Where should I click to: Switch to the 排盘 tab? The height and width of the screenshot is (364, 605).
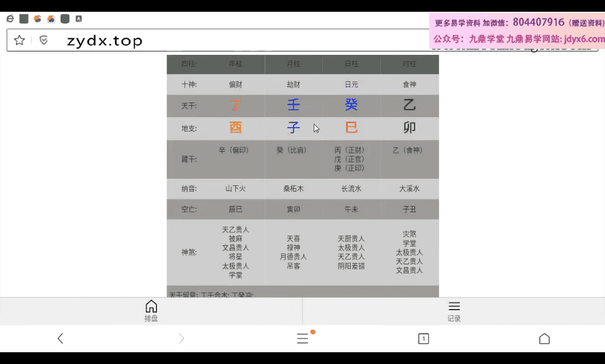point(151,311)
